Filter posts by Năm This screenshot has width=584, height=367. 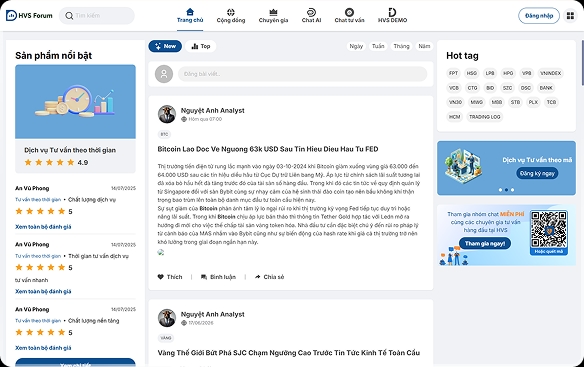click(x=424, y=46)
